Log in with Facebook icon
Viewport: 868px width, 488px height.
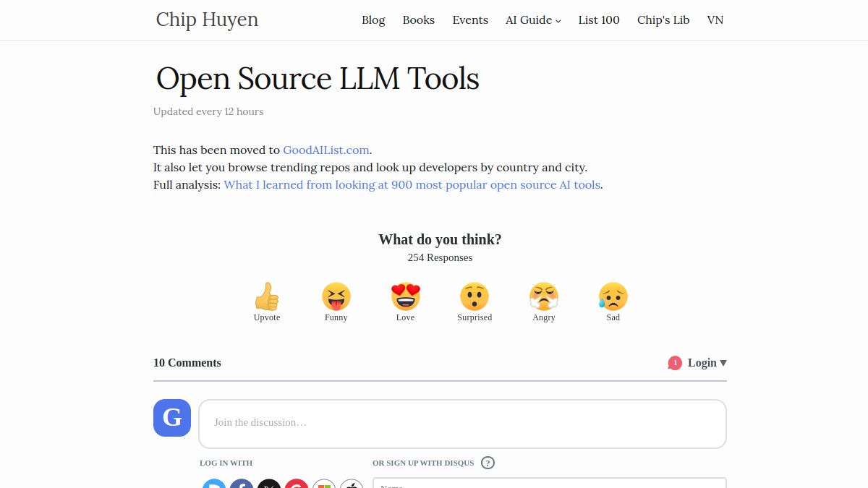pos(242,484)
